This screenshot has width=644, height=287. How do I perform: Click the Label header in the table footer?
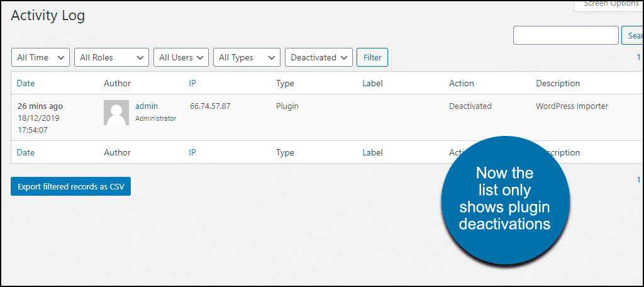(x=372, y=152)
